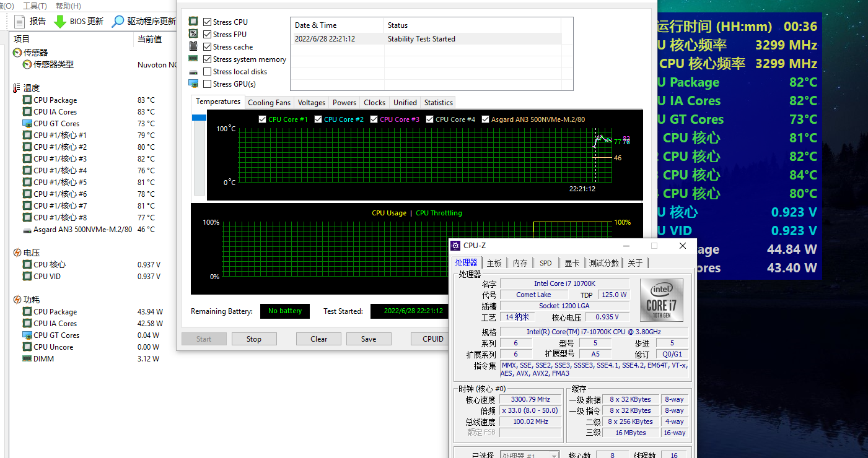The image size is (868, 458).
Task: Open the 測試分數 tab in CPU-Z
Action: point(603,263)
